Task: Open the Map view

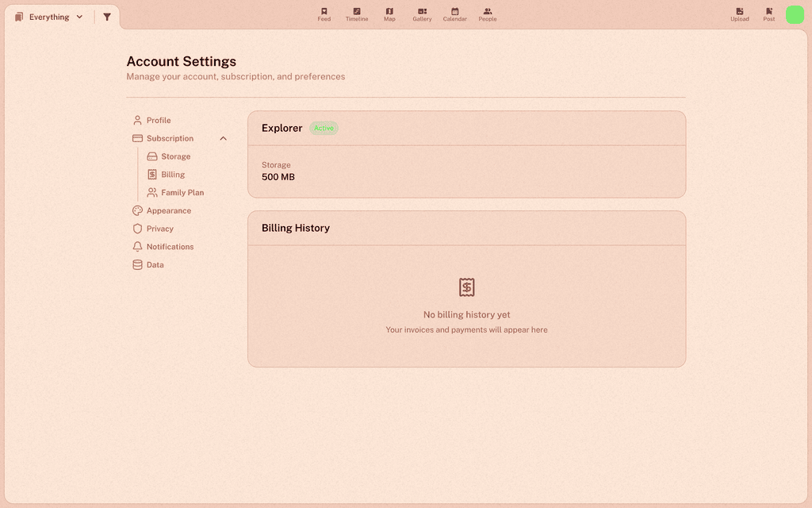Action: click(389, 14)
